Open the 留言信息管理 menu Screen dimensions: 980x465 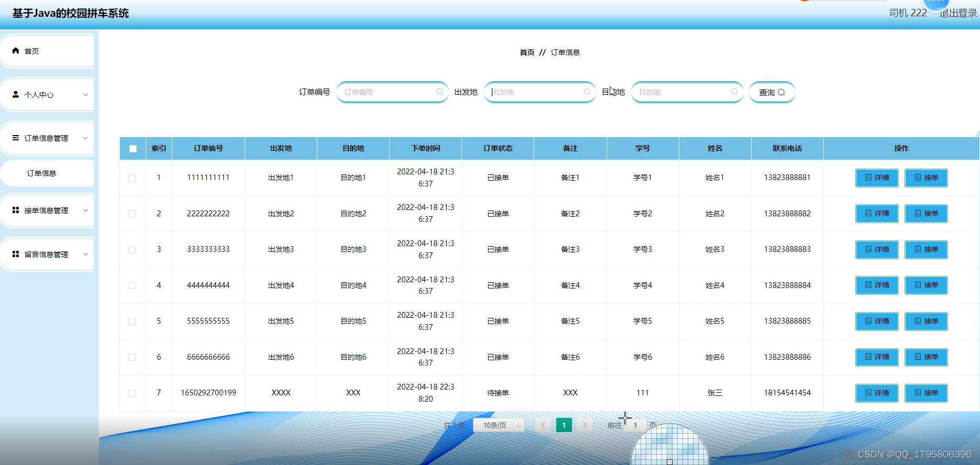click(47, 254)
